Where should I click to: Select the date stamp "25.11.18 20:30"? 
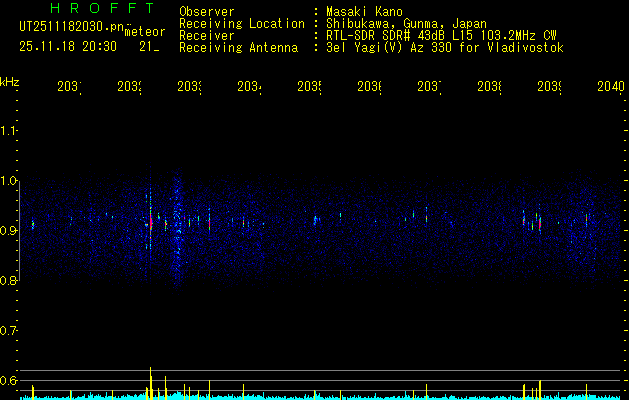[68, 47]
